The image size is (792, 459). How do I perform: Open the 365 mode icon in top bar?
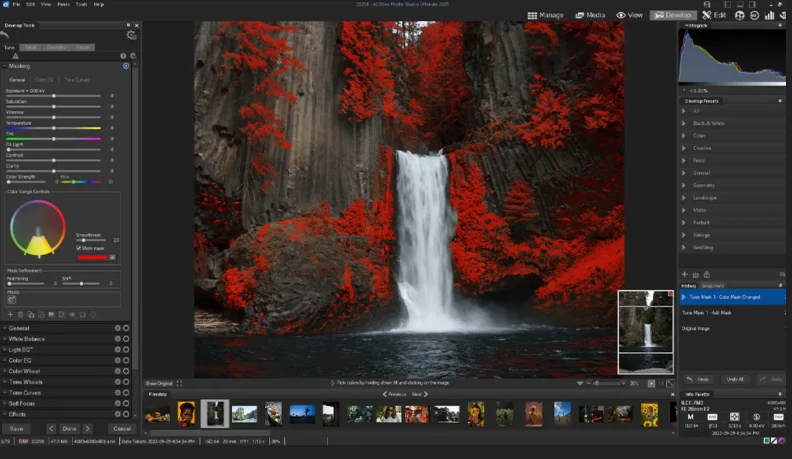(754, 15)
